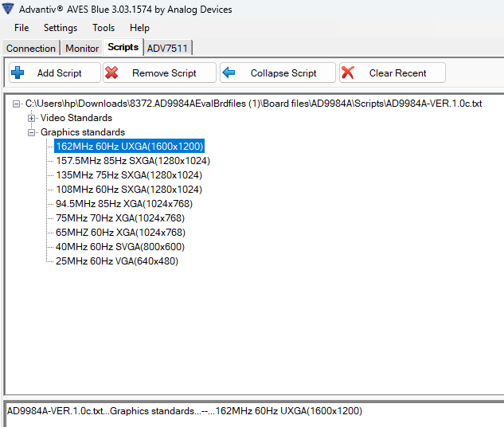Collapse the Graphics standards node
Screen dimensions: 504x427
[x=31, y=132]
